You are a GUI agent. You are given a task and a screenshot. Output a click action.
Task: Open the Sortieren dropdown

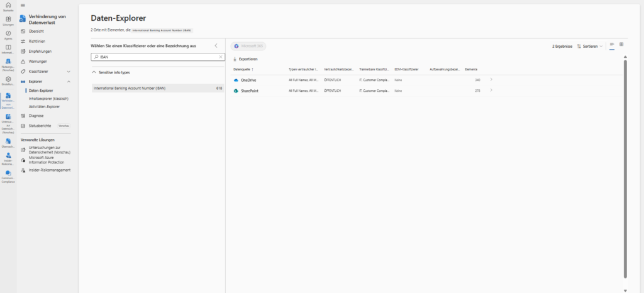click(x=590, y=46)
